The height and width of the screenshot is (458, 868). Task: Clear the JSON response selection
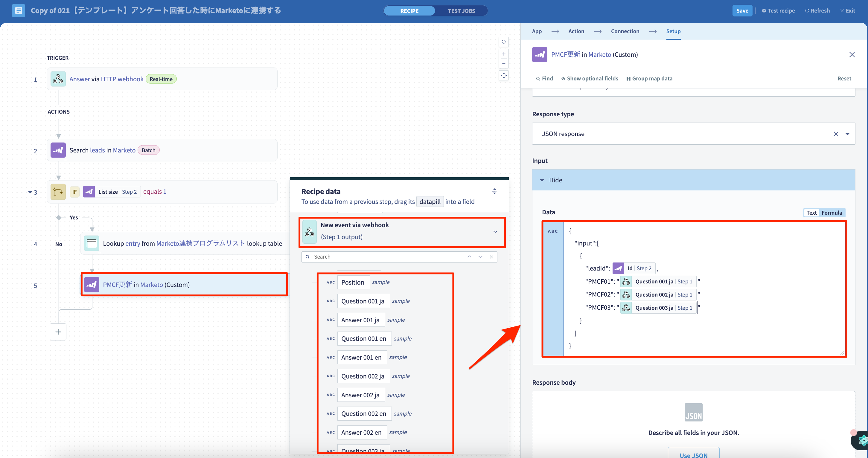pyautogui.click(x=836, y=134)
